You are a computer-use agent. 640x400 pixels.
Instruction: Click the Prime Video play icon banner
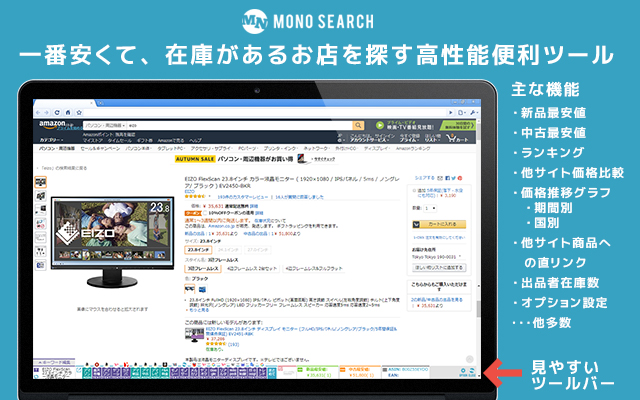click(x=404, y=125)
